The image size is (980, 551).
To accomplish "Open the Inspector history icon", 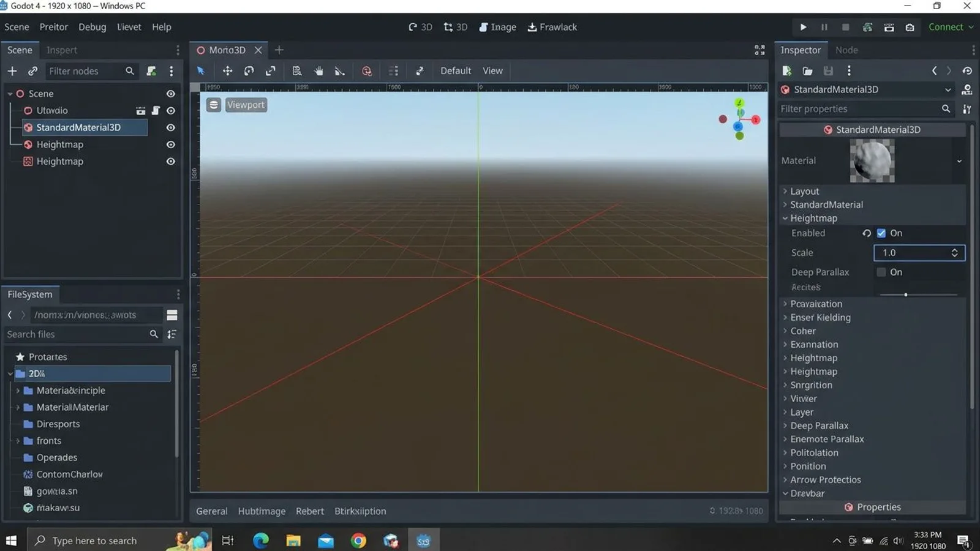I will click(967, 71).
